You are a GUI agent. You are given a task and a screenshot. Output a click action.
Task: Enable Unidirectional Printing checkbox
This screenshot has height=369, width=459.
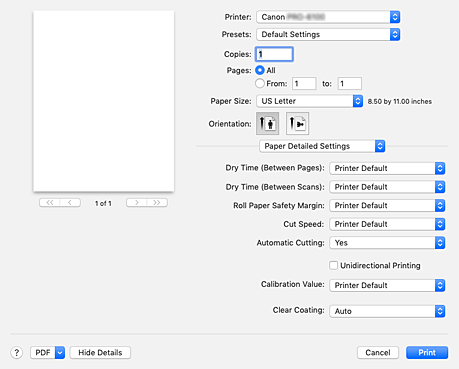pos(333,265)
